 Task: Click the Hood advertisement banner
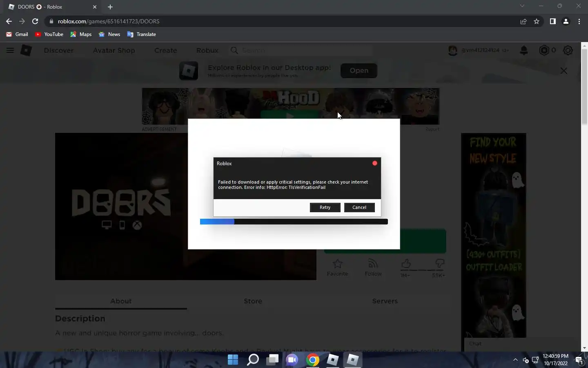tap(291, 106)
